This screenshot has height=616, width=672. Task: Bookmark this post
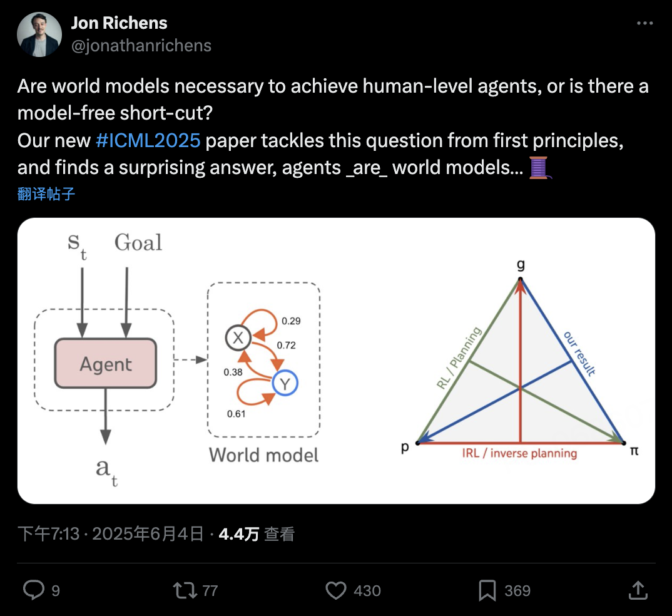pyautogui.click(x=487, y=590)
